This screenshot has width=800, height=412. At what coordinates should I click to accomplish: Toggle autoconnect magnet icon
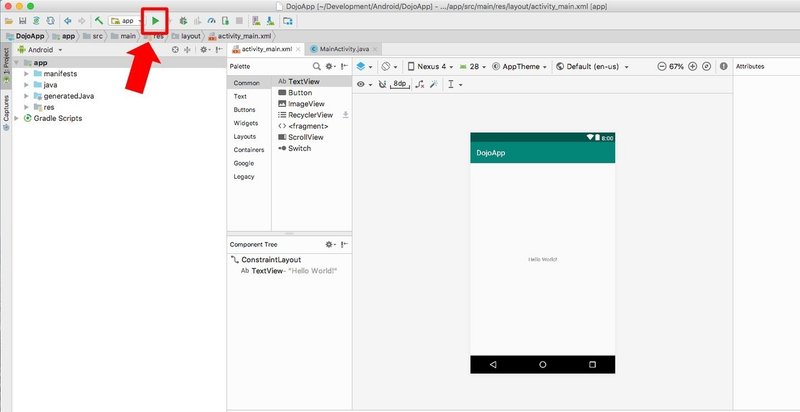click(383, 85)
